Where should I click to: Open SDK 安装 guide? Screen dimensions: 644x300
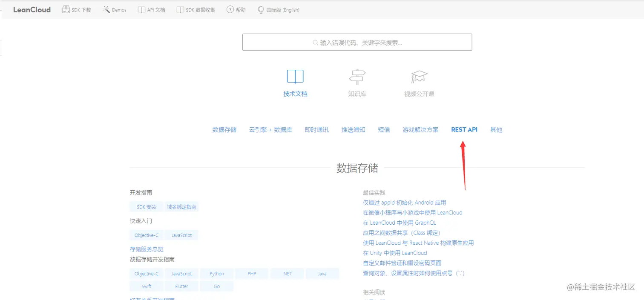coord(147,207)
